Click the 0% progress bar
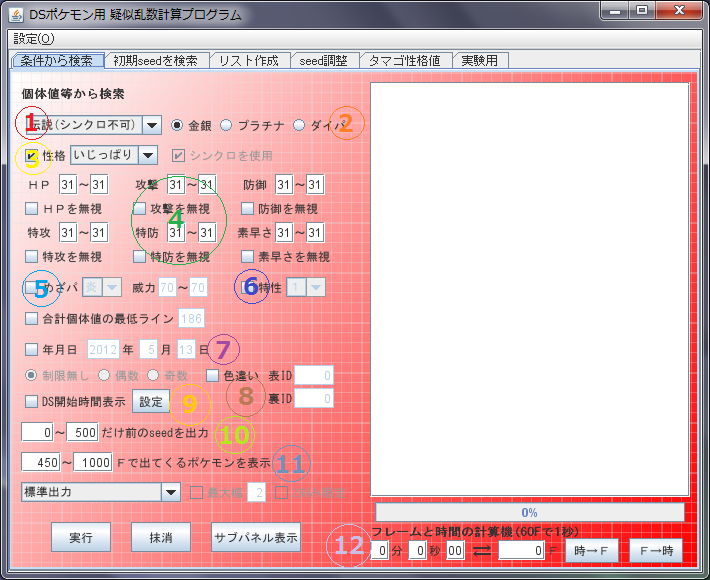Viewport: 710px width, 580px height. pos(530,513)
